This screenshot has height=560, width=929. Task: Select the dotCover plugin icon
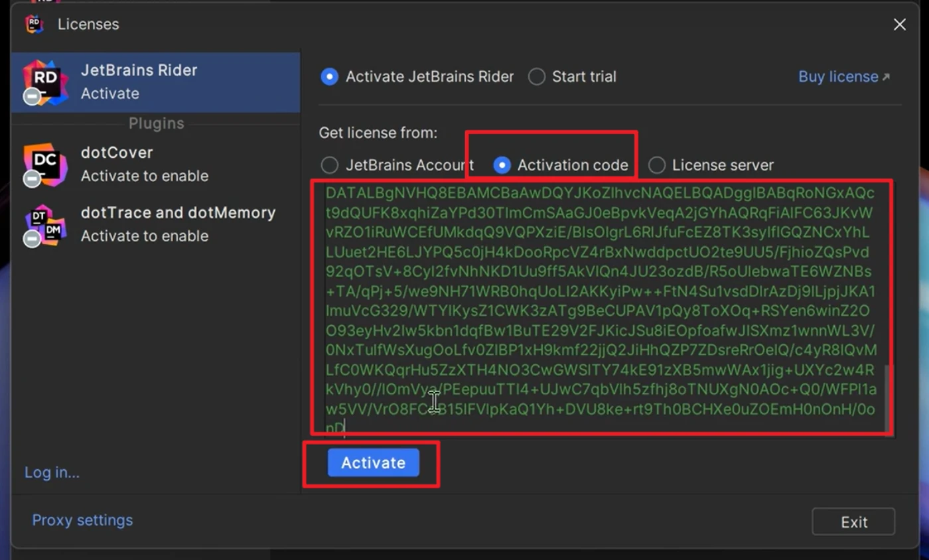click(45, 165)
